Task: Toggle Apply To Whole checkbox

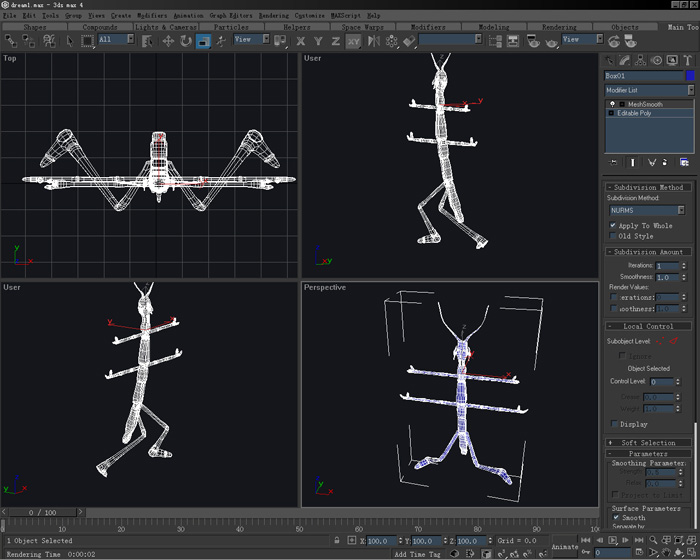Action: coord(613,225)
